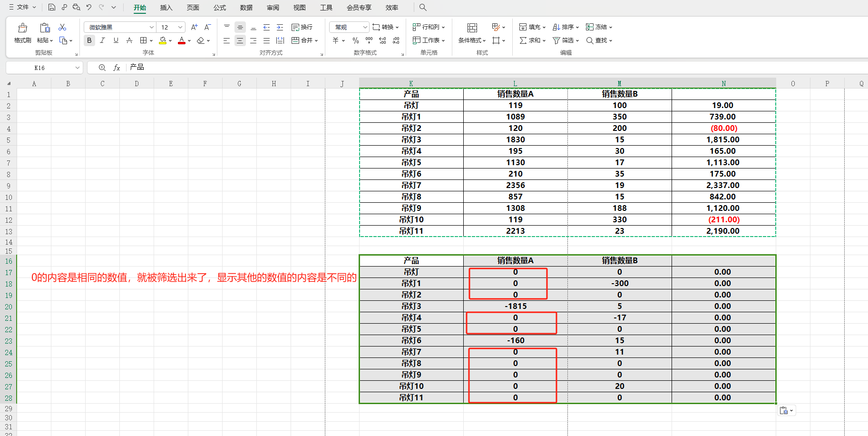Expand the Merge (合并) dropdown
Image resolution: width=868 pixels, height=436 pixels.
point(316,40)
